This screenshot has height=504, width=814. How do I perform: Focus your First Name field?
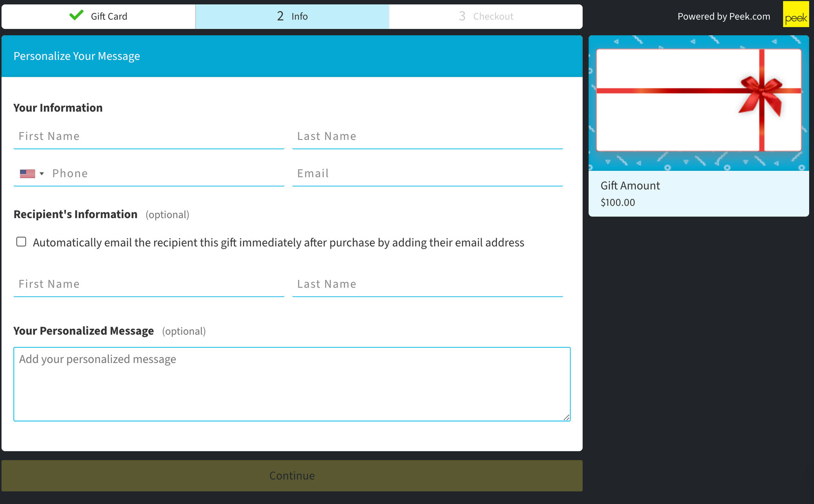pos(149,137)
